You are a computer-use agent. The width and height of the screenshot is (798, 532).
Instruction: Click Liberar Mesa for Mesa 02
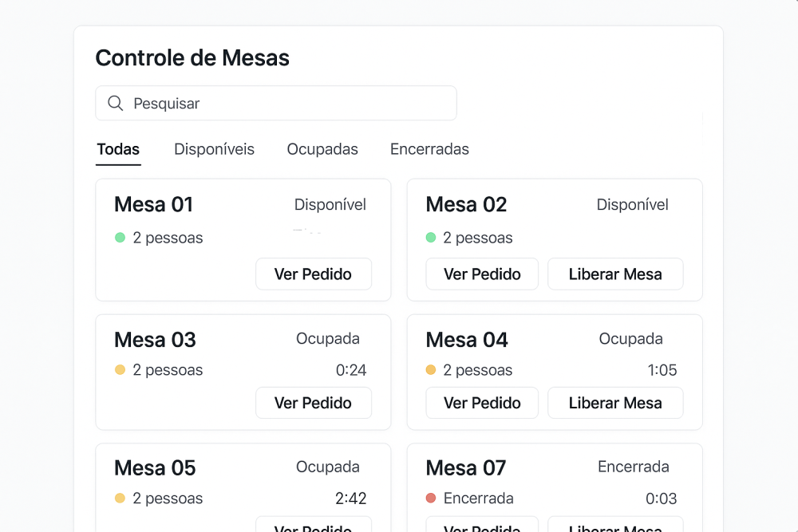[615, 274]
